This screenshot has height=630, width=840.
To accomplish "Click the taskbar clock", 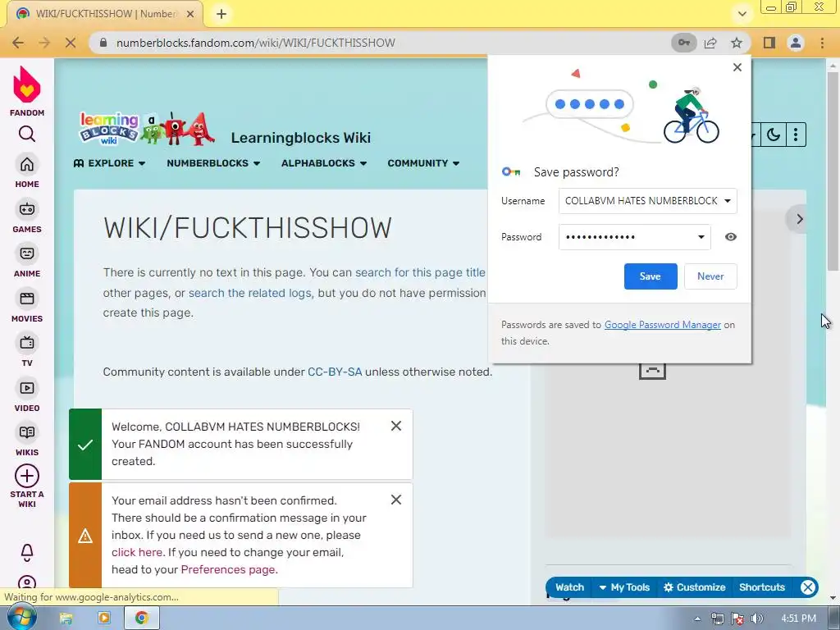I will coord(798,619).
